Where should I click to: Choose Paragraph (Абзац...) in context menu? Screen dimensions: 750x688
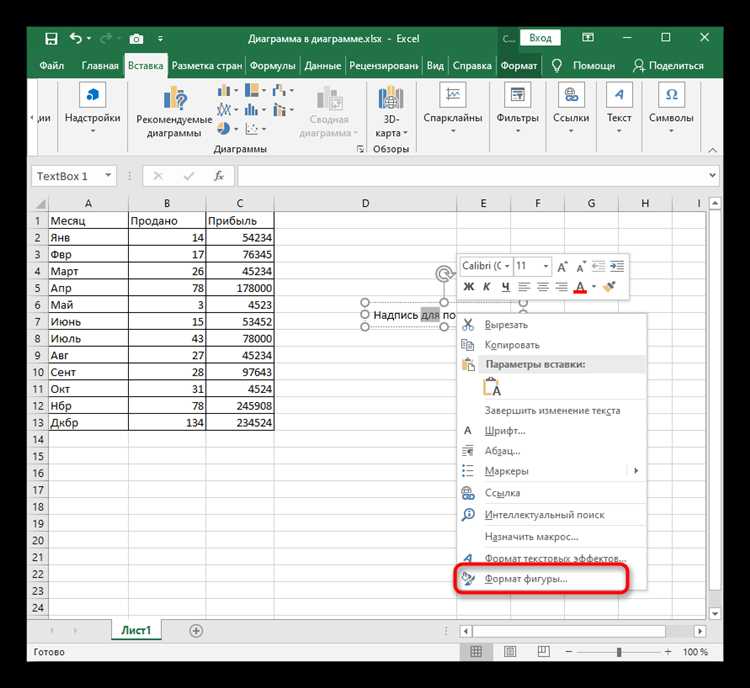(551, 451)
